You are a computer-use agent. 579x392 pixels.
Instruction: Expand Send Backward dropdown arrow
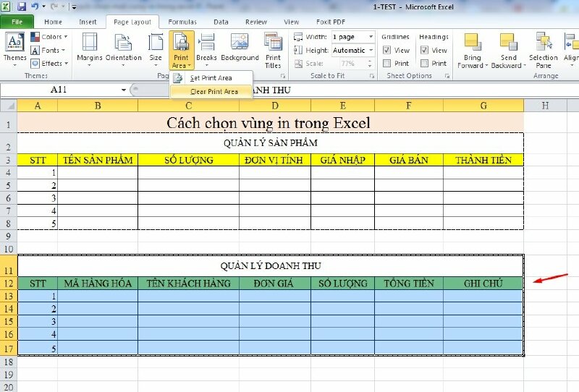tap(524, 66)
